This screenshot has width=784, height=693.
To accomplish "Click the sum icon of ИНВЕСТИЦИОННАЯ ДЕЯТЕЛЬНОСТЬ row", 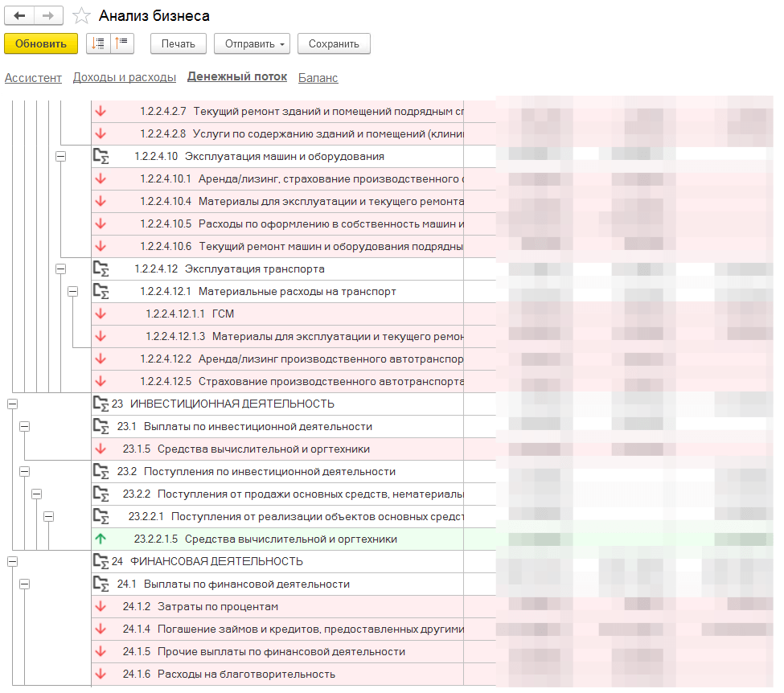I will [x=101, y=404].
